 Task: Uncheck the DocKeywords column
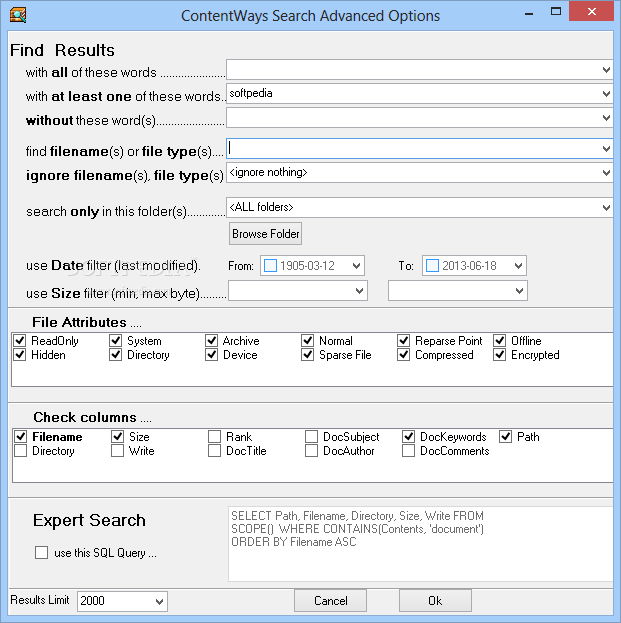[408, 437]
